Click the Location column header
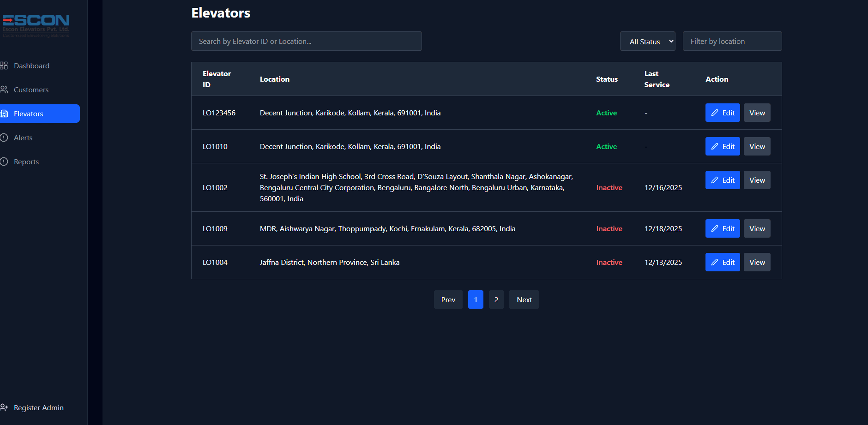Viewport: 868px width, 425px height. 275,79
